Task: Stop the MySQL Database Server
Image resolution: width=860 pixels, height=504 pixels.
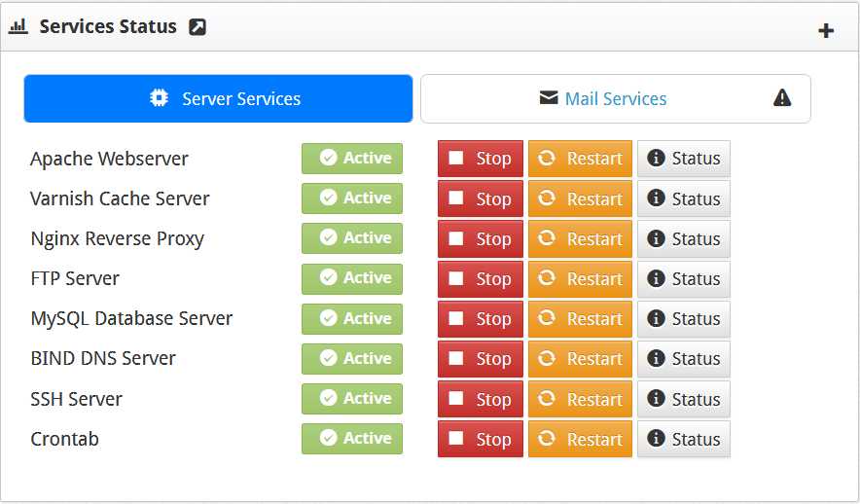Action: click(481, 318)
